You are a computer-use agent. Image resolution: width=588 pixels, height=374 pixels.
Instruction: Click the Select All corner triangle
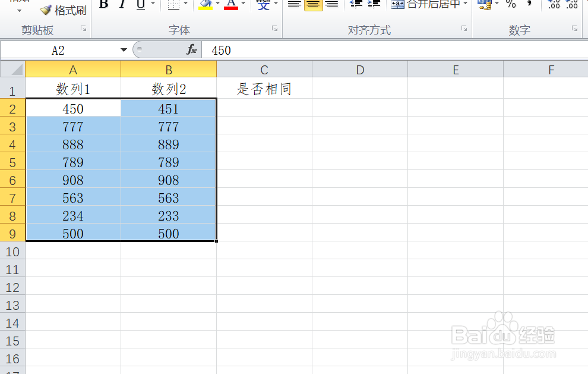point(12,69)
